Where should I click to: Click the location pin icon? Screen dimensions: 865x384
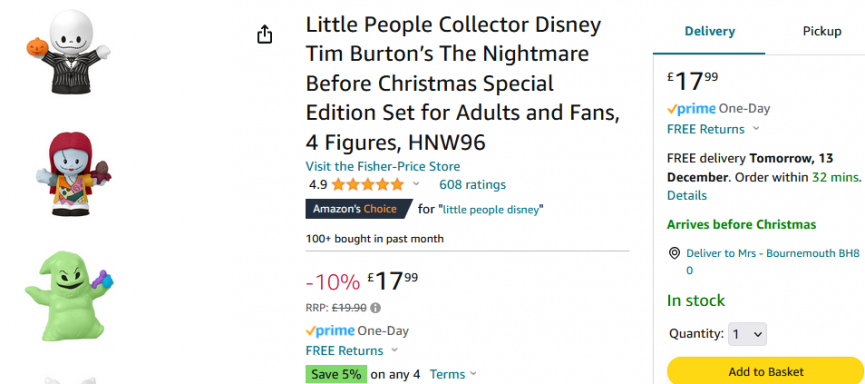(x=674, y=253)
